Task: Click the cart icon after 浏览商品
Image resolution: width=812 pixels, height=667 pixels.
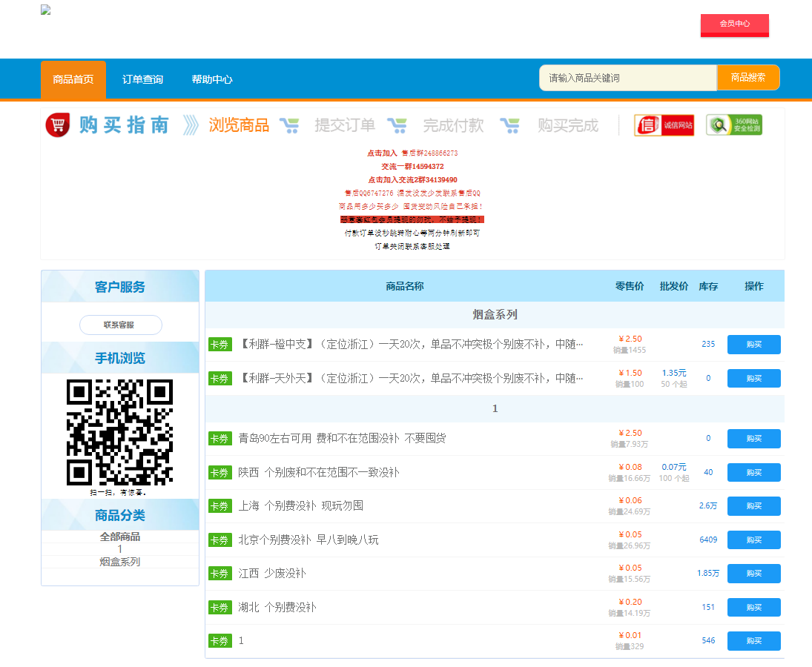Action: 289,125
